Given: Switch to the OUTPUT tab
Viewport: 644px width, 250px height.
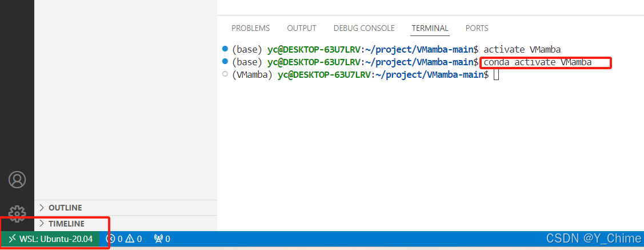Looking at the screenshot, I should pos(302,29).
